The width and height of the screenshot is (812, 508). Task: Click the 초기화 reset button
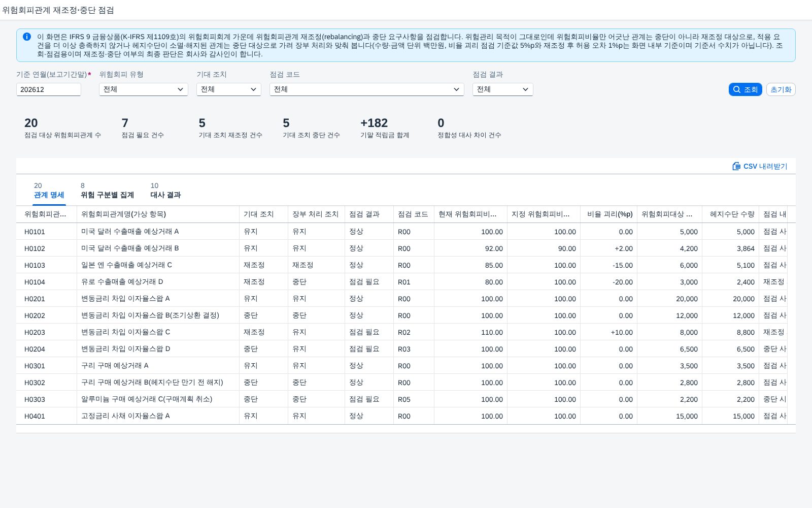(781, 89)
